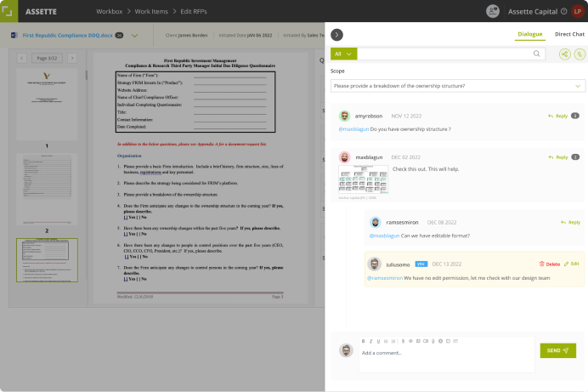The image size is (588, 392).
Task: Click the phone call icon in dialogue panel
Action: pos(580,54)
